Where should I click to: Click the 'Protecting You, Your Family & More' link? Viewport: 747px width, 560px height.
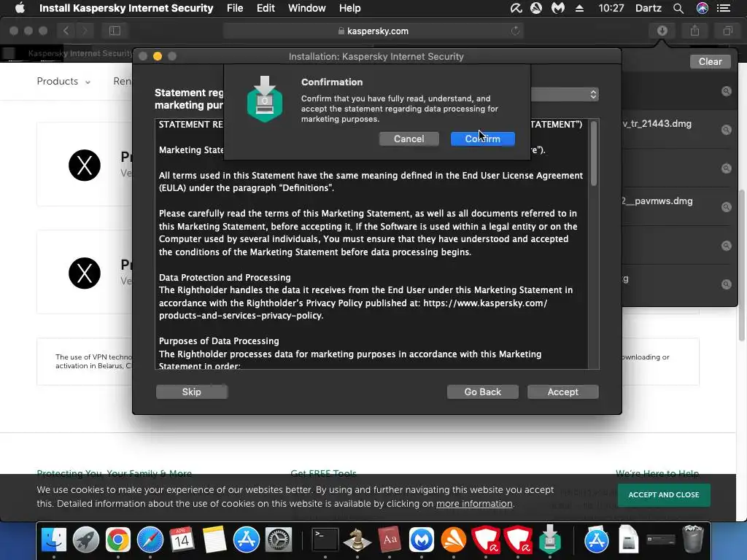(115, 473)
